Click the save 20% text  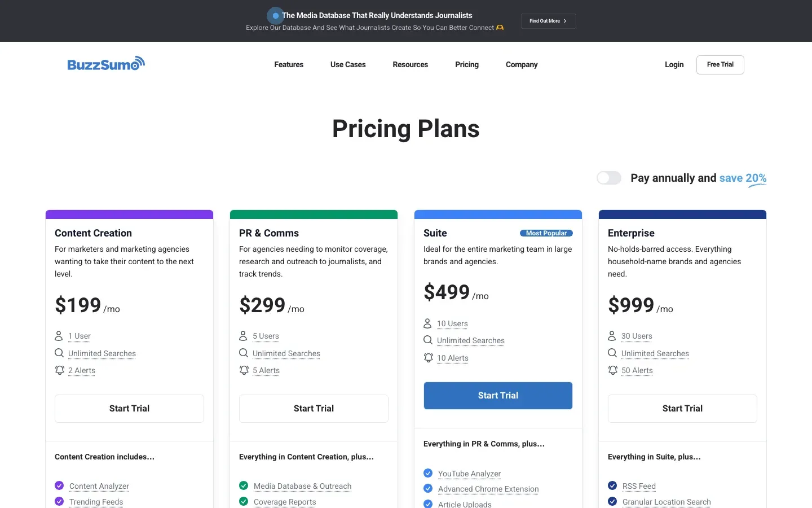pos(743,178)
